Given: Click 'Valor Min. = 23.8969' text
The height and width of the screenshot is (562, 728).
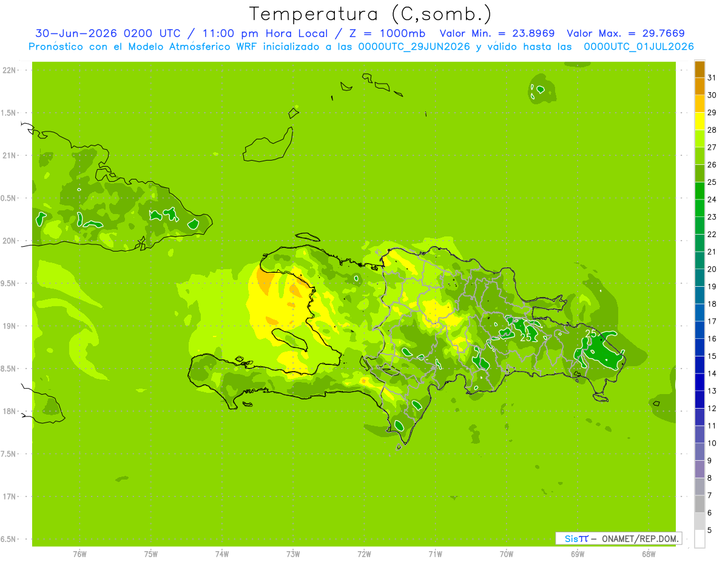Looking at the screenshot, I should click(497, 33).
